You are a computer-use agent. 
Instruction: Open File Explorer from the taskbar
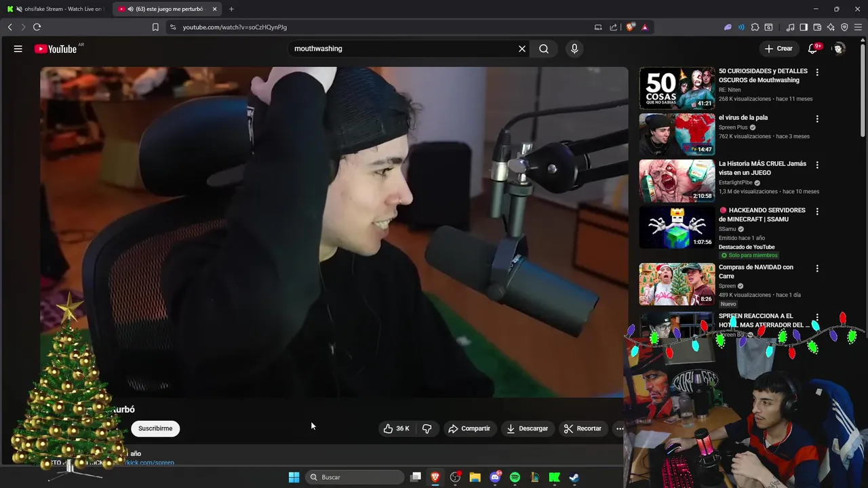click(475, 477)
